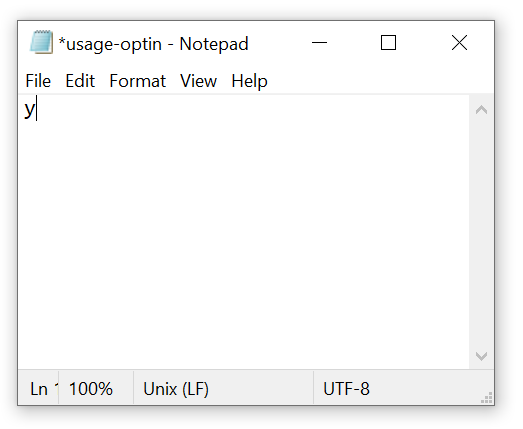Click the scroll up arrow
This screenshot has width=523, height=429.
[x=481, y=110]
